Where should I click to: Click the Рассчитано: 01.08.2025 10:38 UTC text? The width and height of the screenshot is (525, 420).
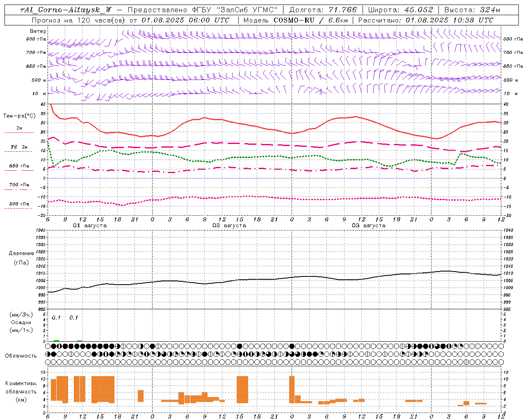click(x=426, y=20)
